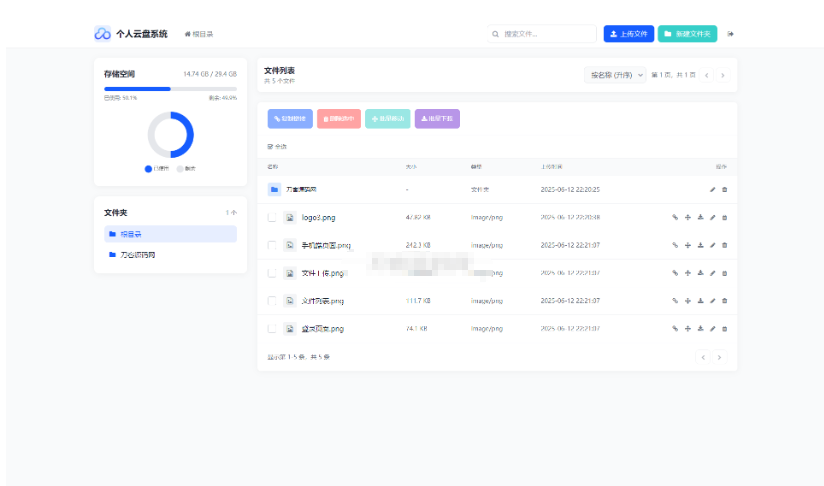Delete the folder in the first table row
This screenshot has height=486, width=824.
(x=725, y=189)
